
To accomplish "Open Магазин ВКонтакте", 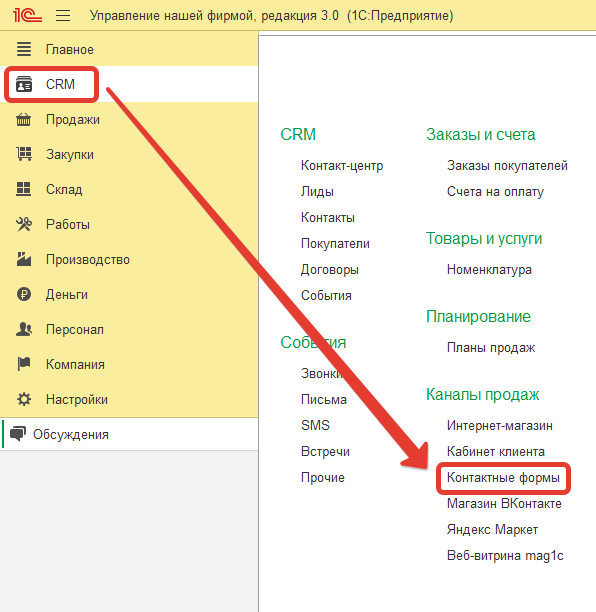I will [504, 503].
